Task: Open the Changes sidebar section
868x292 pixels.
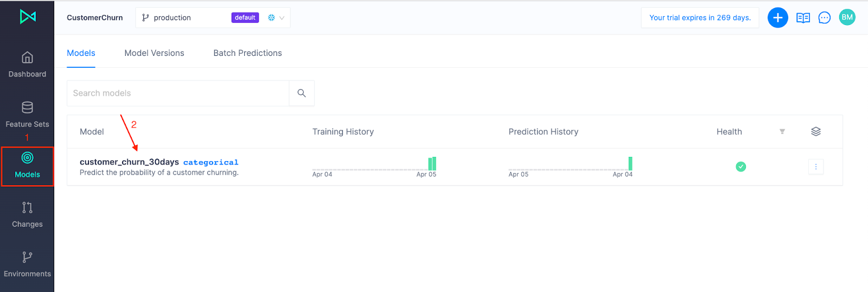Action: [x=27, y=214]
